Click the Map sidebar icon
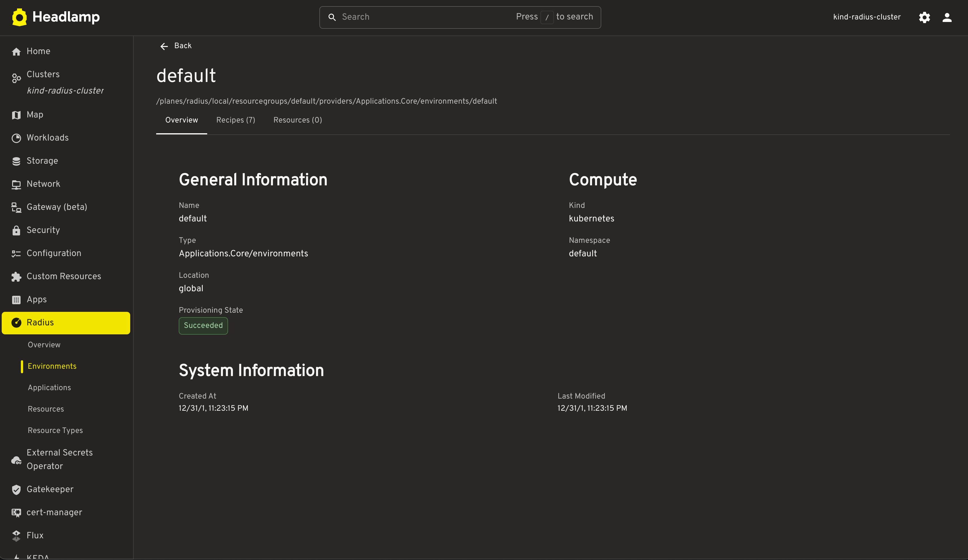The image size is (968, 560). point(16,115)
